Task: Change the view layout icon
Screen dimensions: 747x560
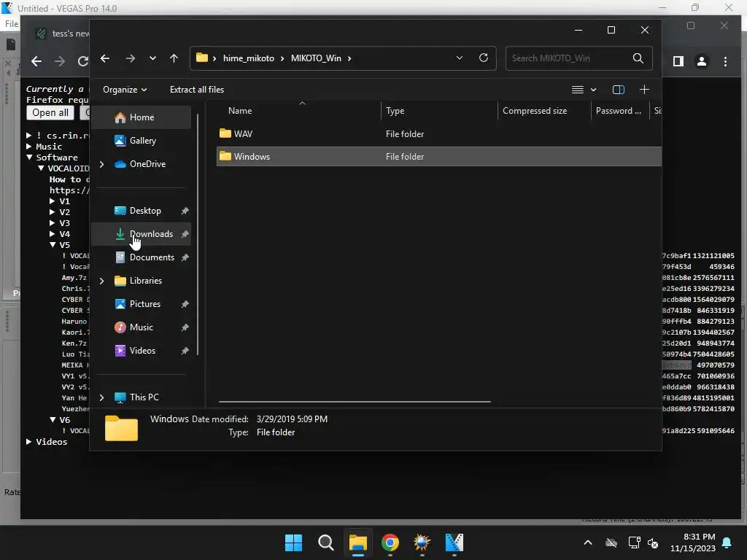Action: point(578,90)
